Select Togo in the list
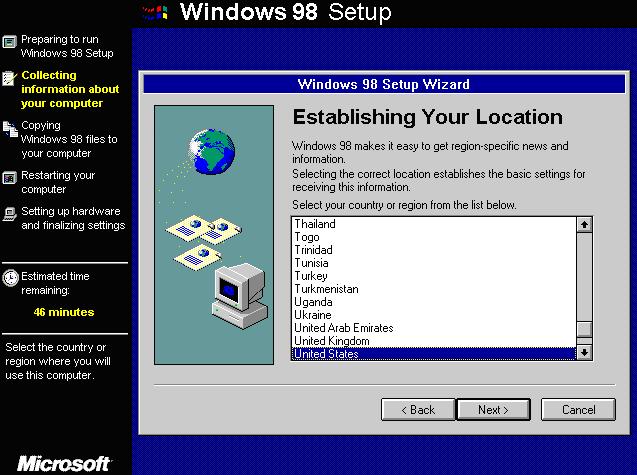The width and height of the screenshot is (637, 475). point(434,237)
